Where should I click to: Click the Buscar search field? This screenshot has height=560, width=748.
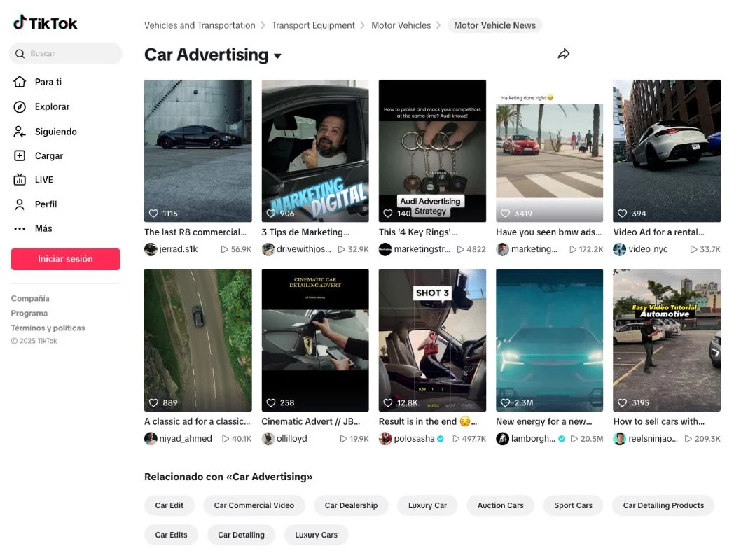click(70, 54)
